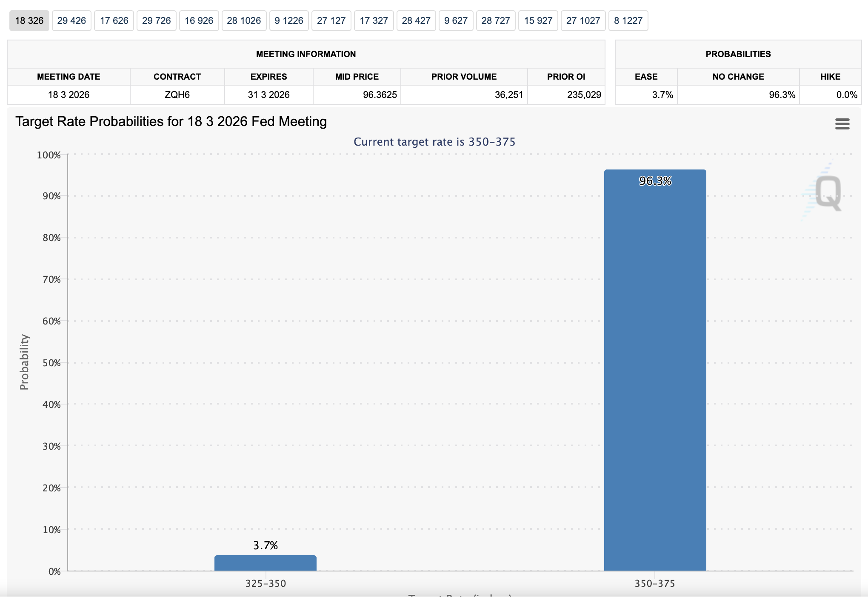Switch to the 27 1027 tab
The height and width of the screenshot is (597, 868).
pos(583,21)
